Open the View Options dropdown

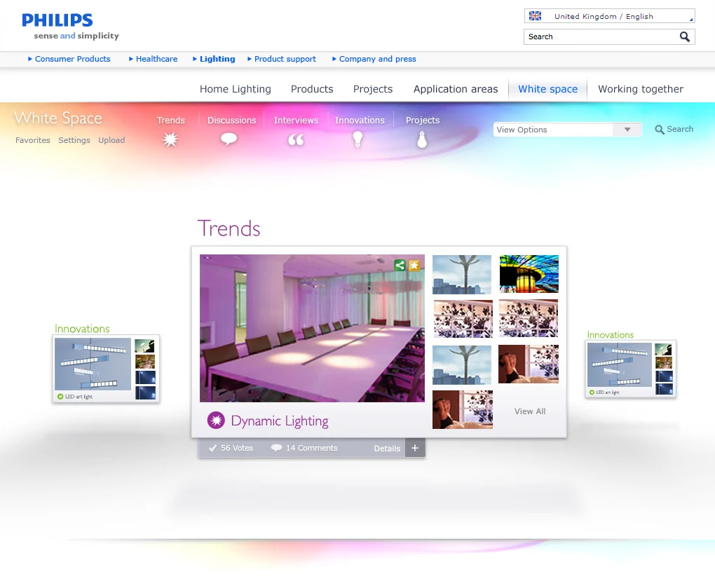[x=567, y=130]
